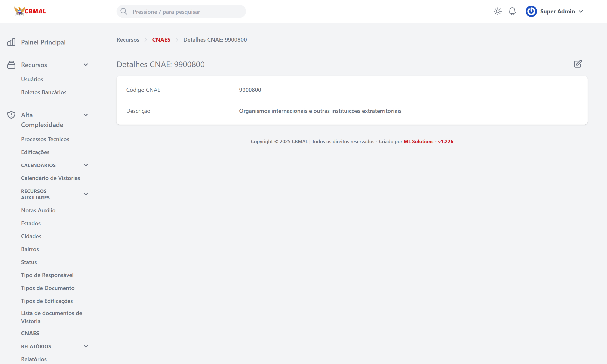The image size is (607, 364).
Task: Toggle light/dark theme sun icon
Action: tap(498, 12)
